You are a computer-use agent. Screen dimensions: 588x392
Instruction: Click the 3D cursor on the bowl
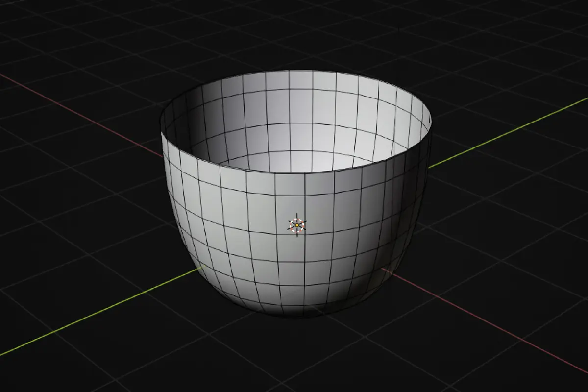297,225
